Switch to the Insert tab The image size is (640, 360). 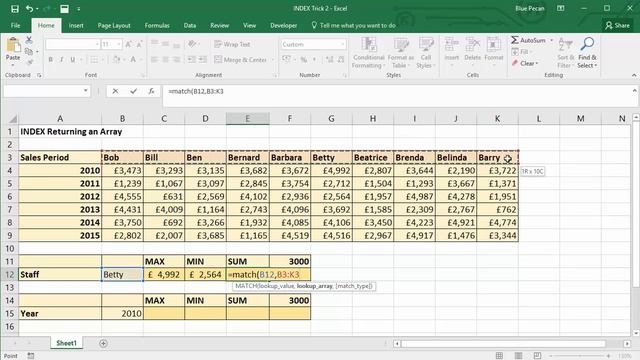coord(76,25)
